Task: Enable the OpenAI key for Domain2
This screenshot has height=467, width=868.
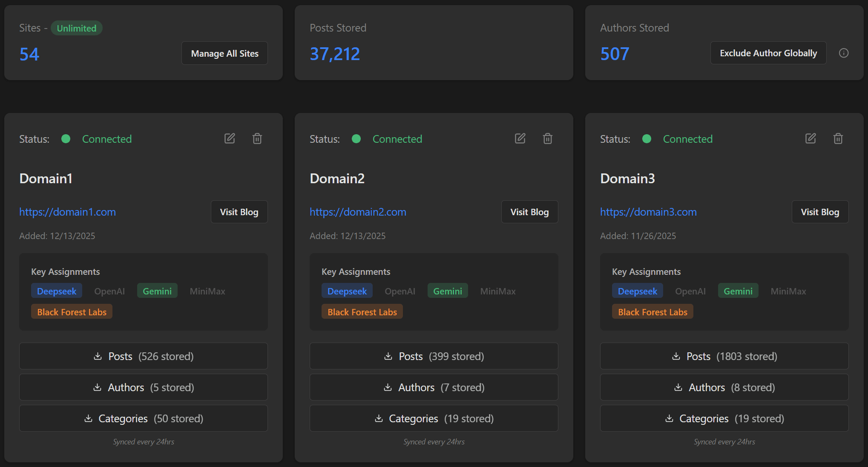Action: [400, 291]
